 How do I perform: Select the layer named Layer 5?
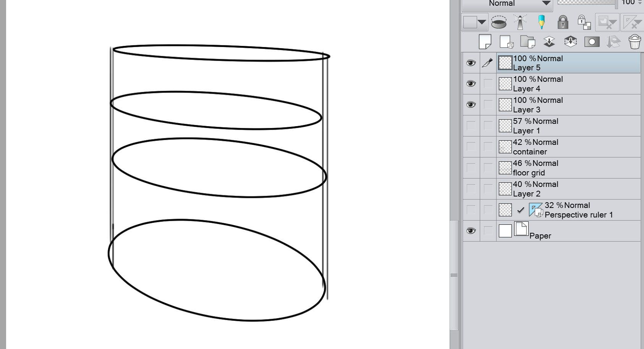coord(527,68)
